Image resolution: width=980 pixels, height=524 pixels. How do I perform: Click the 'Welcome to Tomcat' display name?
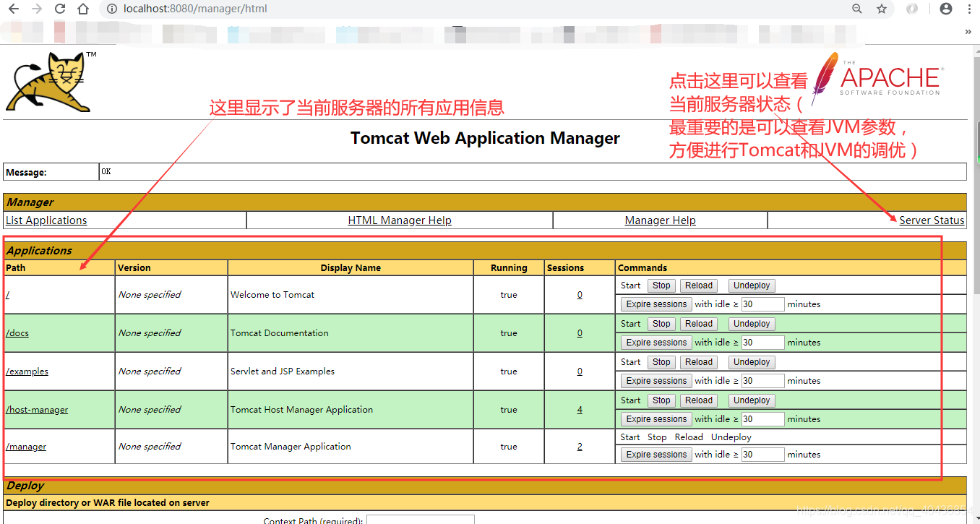[x=272, y=295]
